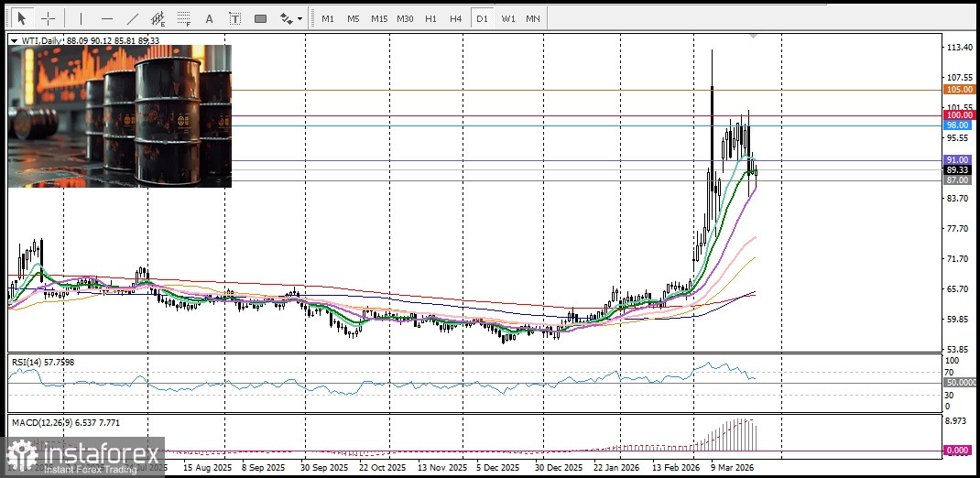Select the MN monthly timeframe
The width and height of the screenshot is (980, 478).
click(x=532, y=18)
